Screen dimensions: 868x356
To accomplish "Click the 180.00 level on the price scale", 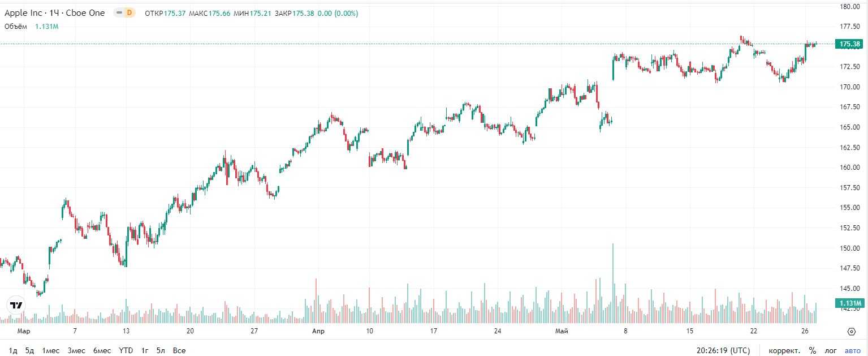I will click(850, 7).
